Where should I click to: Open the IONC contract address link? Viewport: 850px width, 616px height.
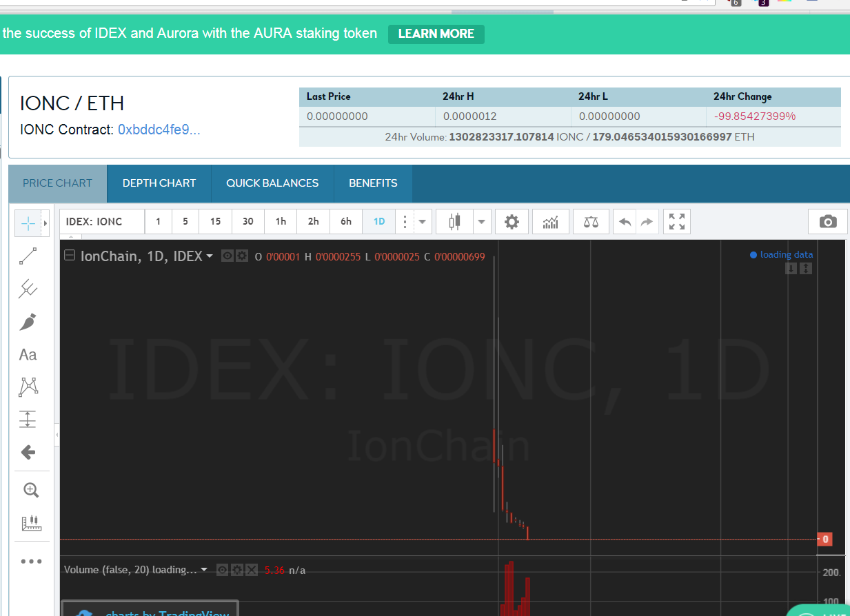pos(159,130)
